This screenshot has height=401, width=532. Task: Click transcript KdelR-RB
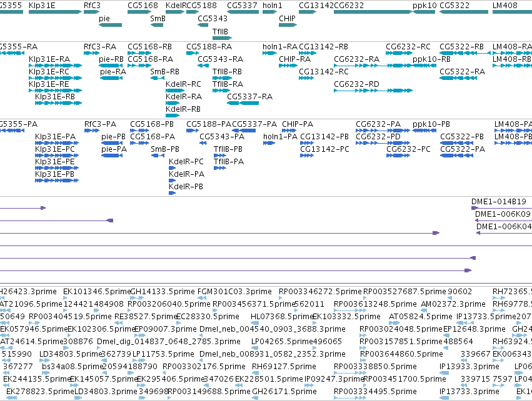(173, 116)
